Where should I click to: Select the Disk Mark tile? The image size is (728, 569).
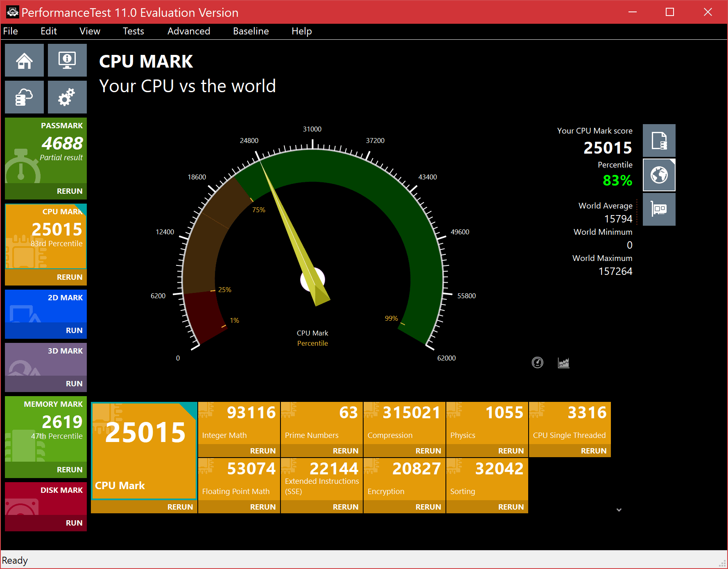click(46, 499)
